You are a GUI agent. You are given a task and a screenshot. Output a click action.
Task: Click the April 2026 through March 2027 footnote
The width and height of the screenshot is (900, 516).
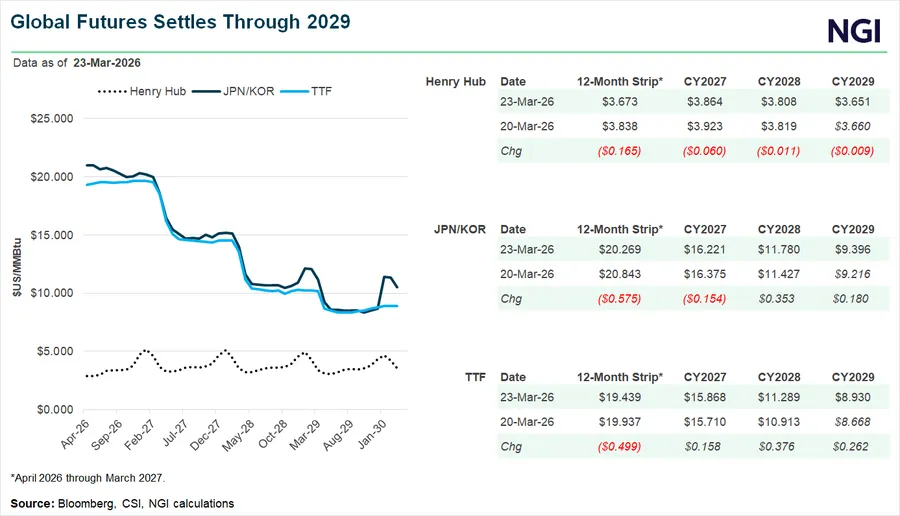[85, 478]
